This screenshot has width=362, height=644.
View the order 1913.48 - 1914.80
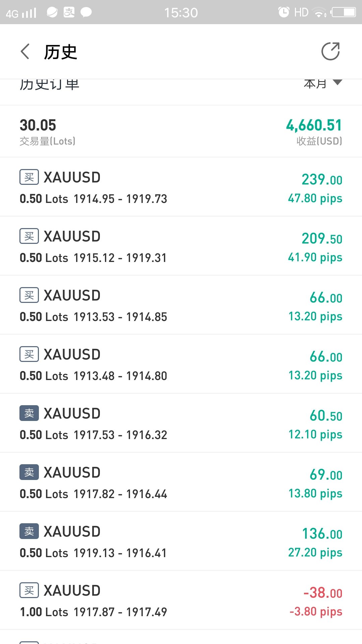pos(181,364)
